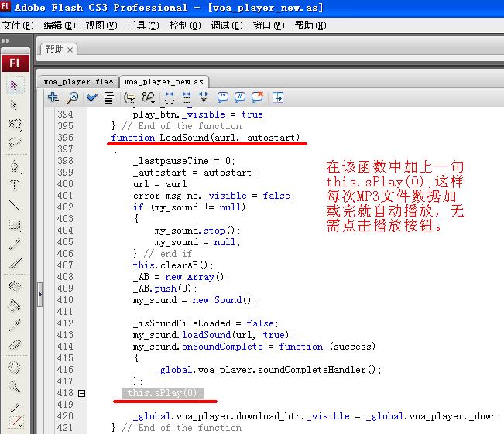Choose the Text tool
This screenshot has height=434, width=504.
(15, 186)
